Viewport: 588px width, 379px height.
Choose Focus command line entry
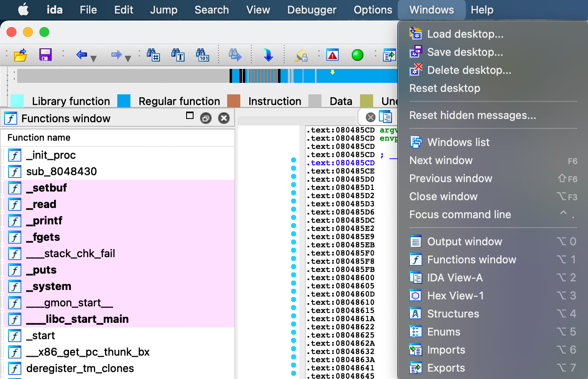click(x=493, y=215)
